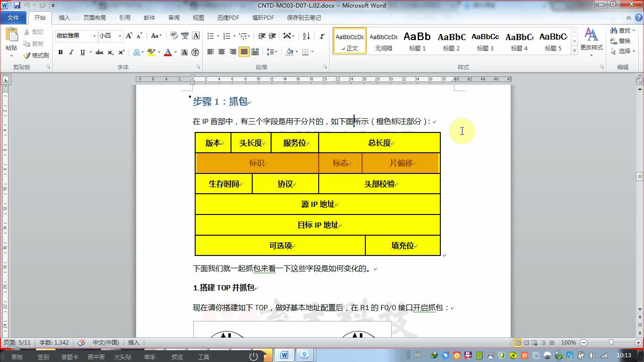Switch to the Review (审阅) tab

(x=173, y=17)
